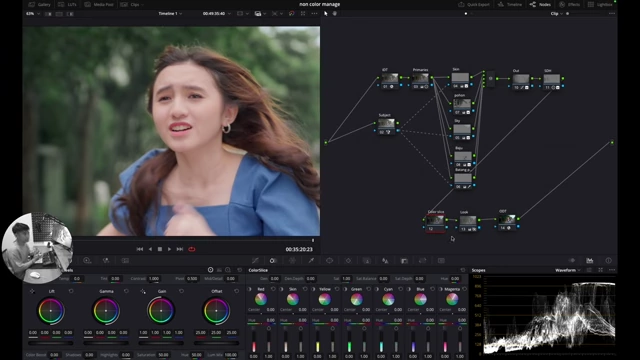Open the Power Window palette icon
Viewport: 640px width, 360px height.
pyautogui.click(x=329, y=260)
